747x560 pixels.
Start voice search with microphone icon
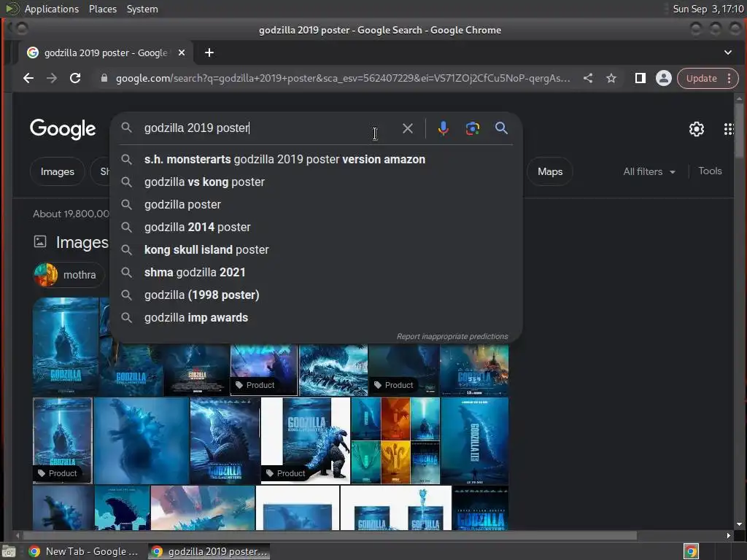[x=443, y=128]
